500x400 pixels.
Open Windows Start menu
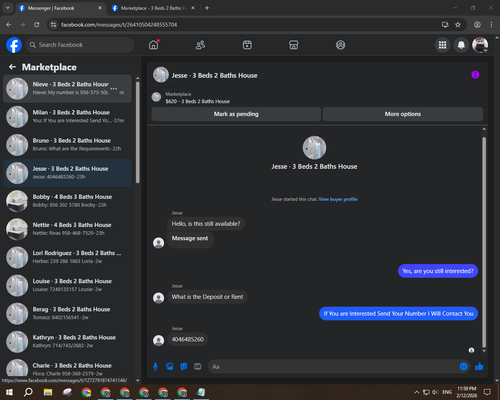9,392
